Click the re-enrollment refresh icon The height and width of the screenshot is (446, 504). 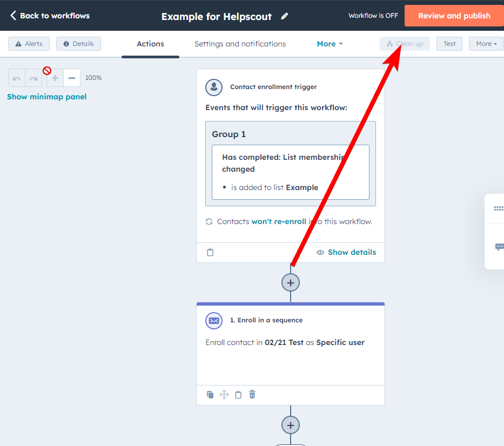209,221
